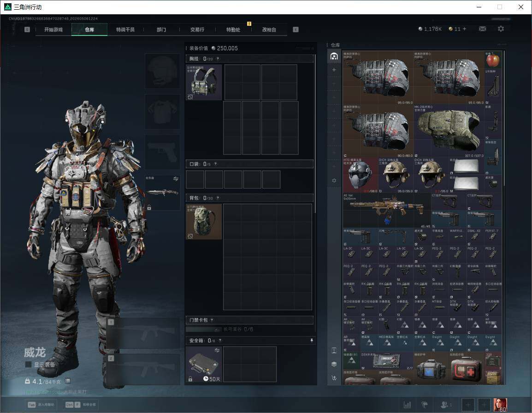Open the top-right settings gear
The image size is (532, 413).
pyautogui.click(x=501, y=29)
